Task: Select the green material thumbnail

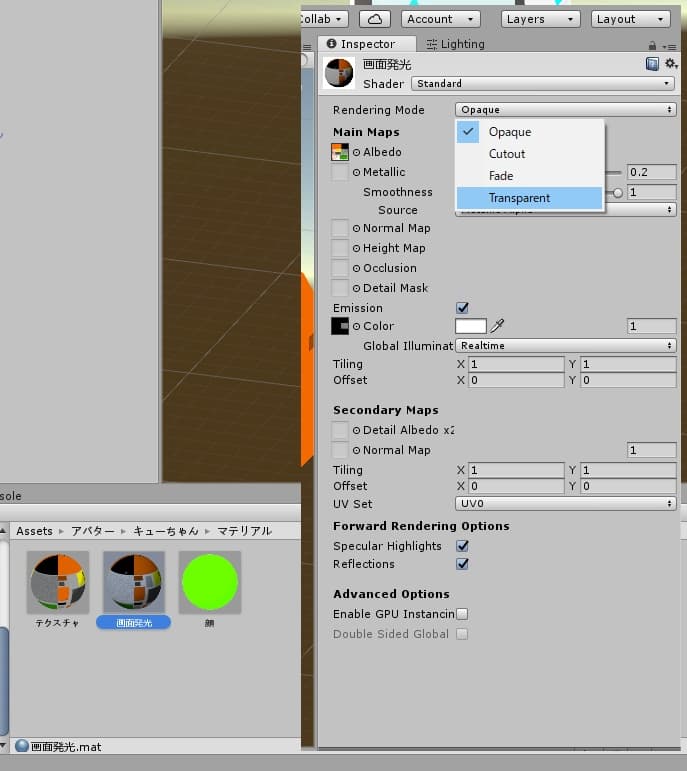Action: click(x=210, y=582)
